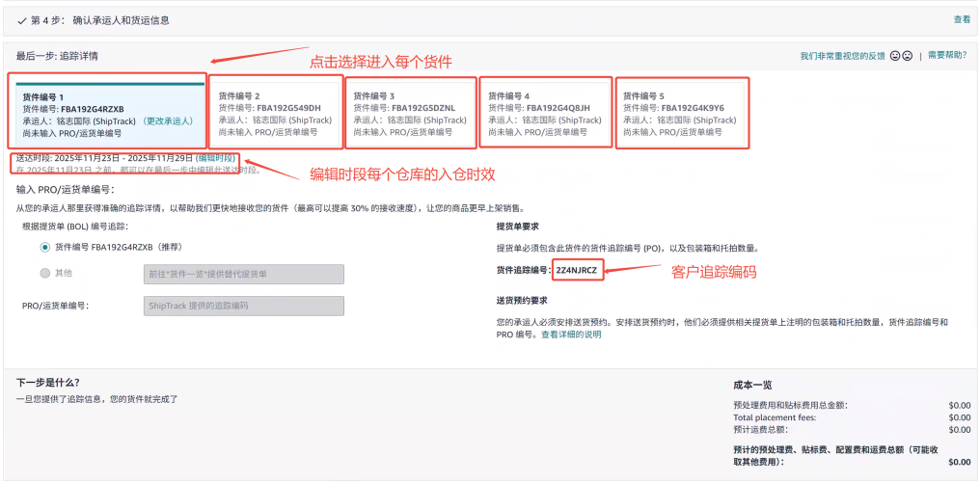Click the 成本一览 heading
980x482 pixels.
coord(752,385)
